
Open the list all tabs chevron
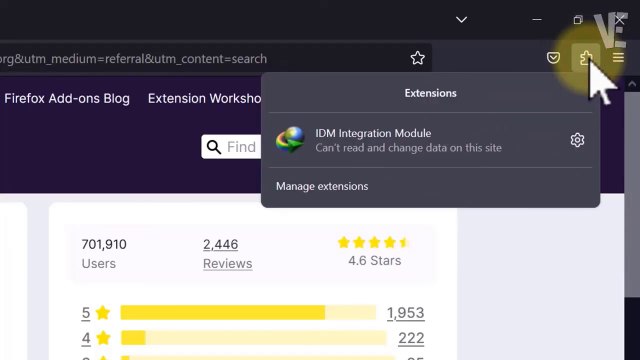tap(461, 20)
